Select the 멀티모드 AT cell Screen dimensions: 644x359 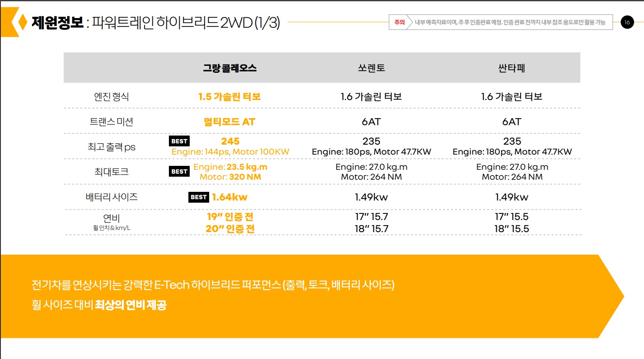click(x=230, y=122)
